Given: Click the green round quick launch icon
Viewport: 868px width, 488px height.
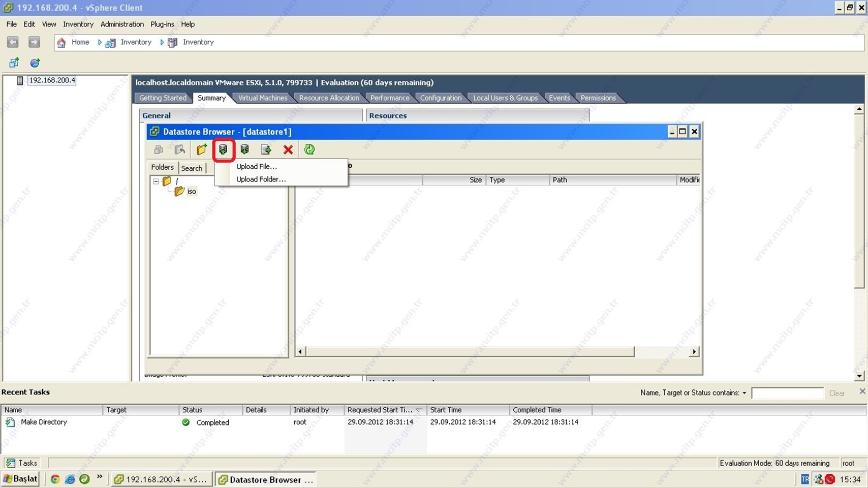Looking at the screenshot, I should coord(84,479).
